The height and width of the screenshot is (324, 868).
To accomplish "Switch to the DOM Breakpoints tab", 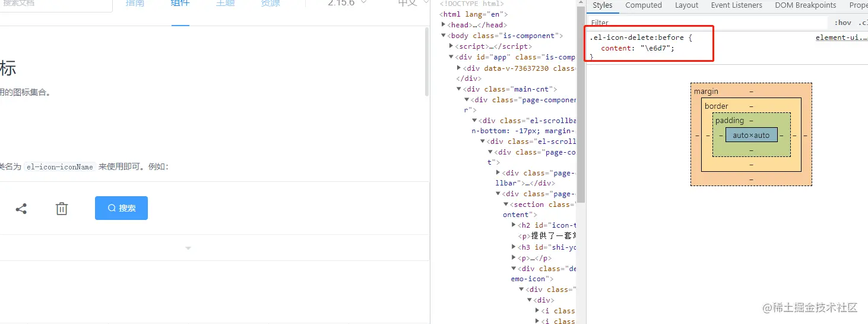I will (805, 5).
